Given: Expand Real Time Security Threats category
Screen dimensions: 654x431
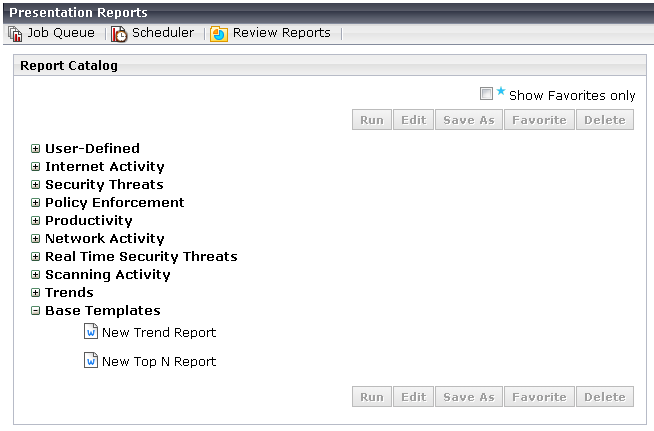Looking at the screenshot, I should [35, 256].
